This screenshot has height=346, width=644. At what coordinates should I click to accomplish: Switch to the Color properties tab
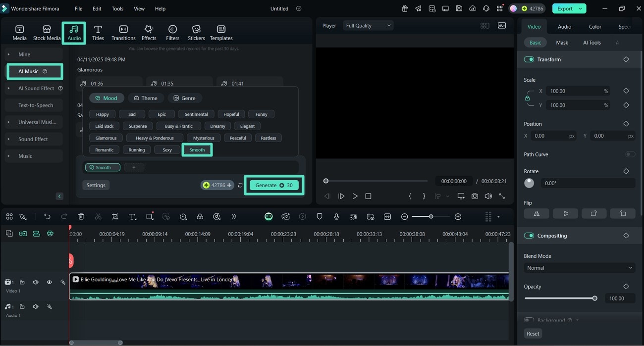click(595, 27)
